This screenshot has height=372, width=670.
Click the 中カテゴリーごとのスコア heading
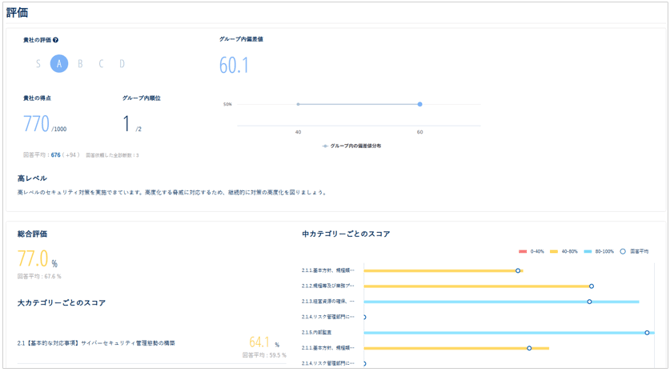[x=346, y=234]
